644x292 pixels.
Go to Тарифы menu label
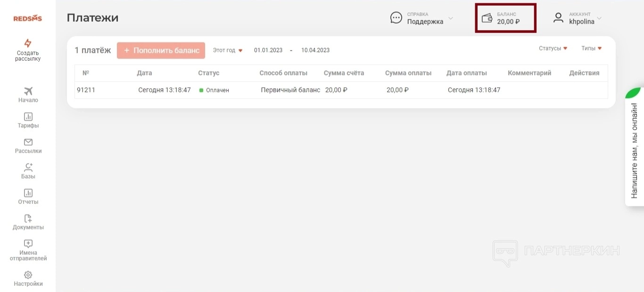pos(28,126)
